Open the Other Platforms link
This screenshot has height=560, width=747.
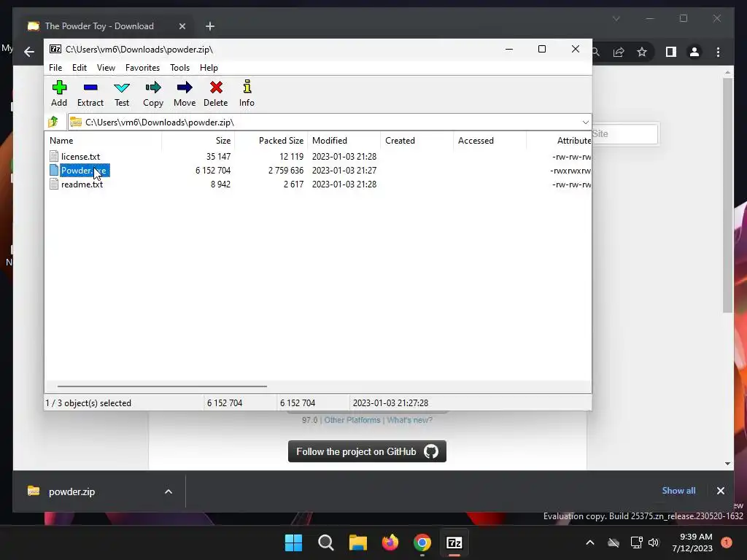click(352, 420)
